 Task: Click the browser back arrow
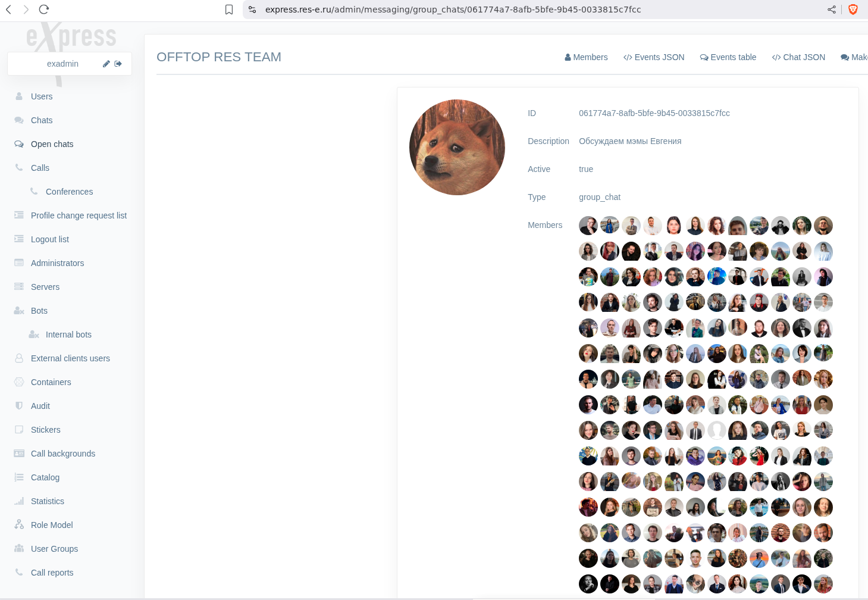[x=9, y=10]
